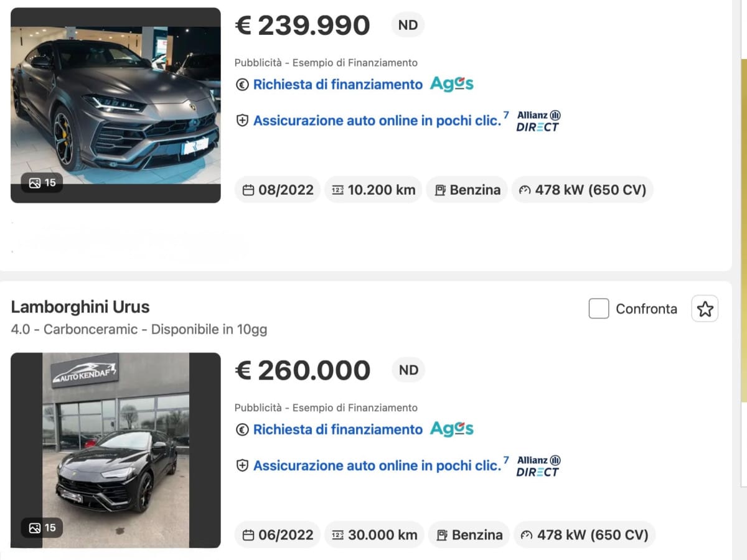Open the grey Lamborghini Urus thumbnail
Image resolution: width=747 pixels, height=560 pixels.
click(116, 106)
